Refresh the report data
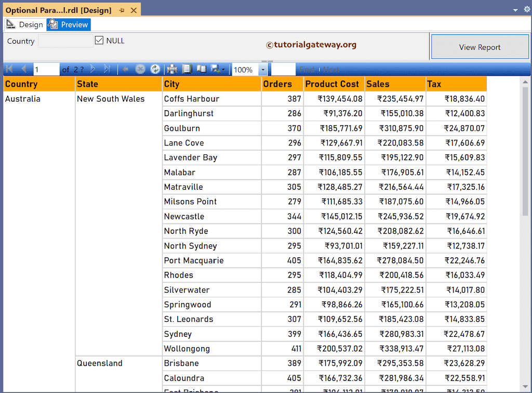 coord(155,69)
